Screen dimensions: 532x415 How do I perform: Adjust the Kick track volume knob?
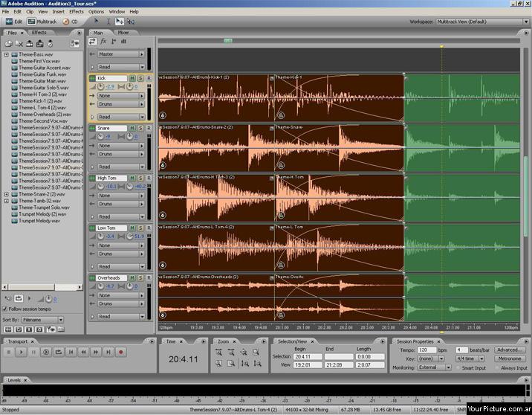click(x=101, y=87)
